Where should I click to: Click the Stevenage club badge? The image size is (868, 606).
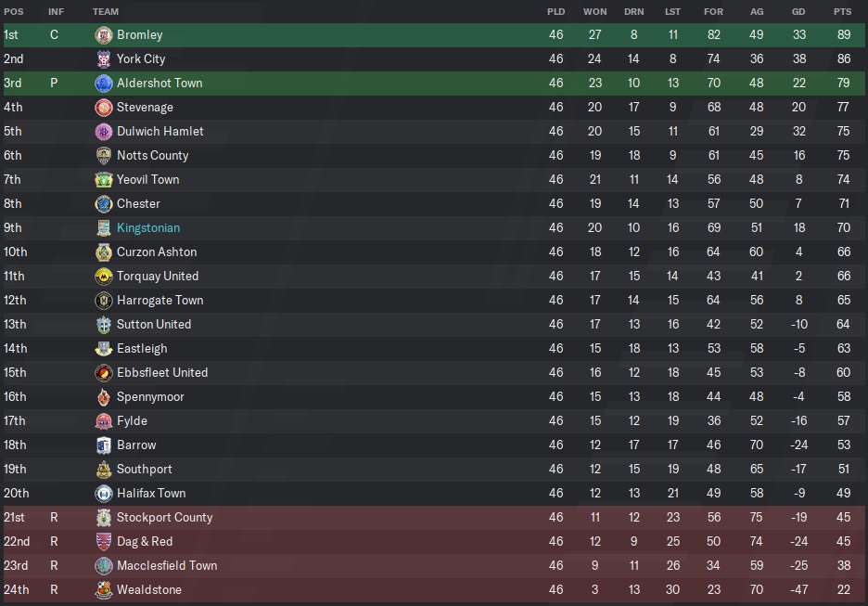(103, 108)
